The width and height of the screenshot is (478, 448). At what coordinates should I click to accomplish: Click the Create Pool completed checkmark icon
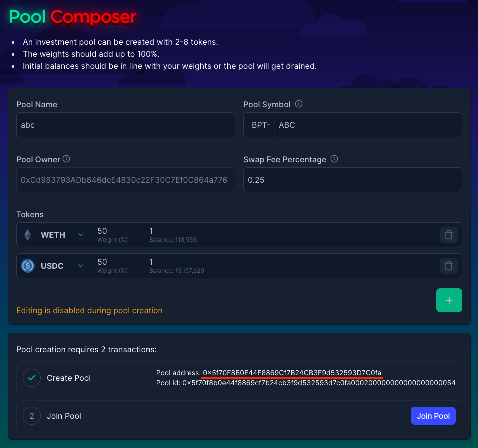click(32, 378)
